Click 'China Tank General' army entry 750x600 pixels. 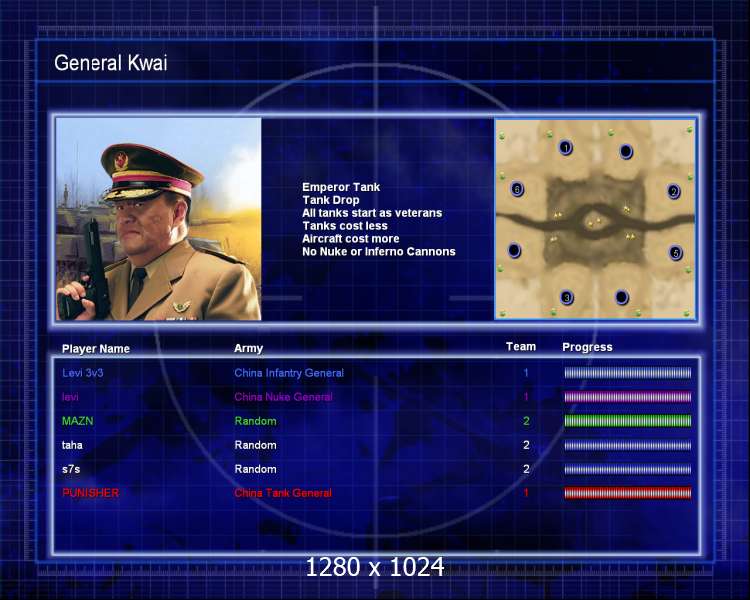click(283, 493)
